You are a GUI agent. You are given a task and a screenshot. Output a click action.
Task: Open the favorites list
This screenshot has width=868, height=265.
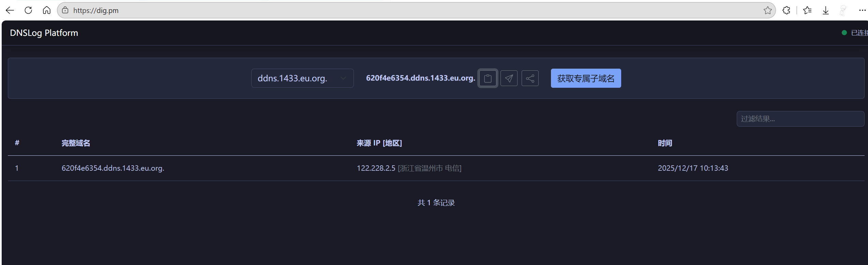click(807, 10)
